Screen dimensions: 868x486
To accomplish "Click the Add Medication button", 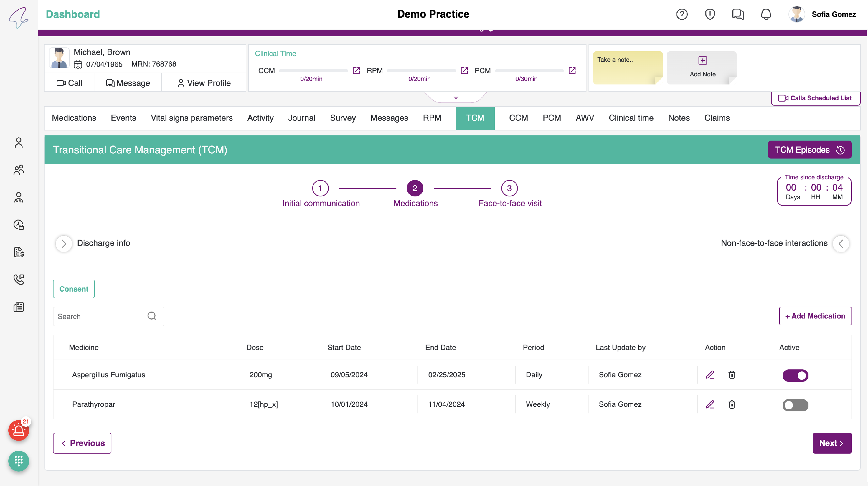I will point(815,316).
